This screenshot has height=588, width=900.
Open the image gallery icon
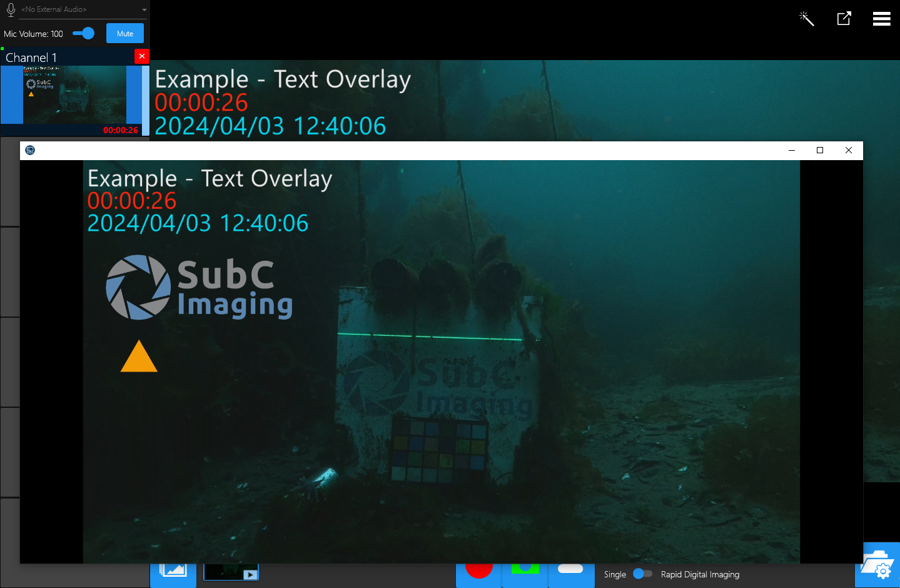173,571
